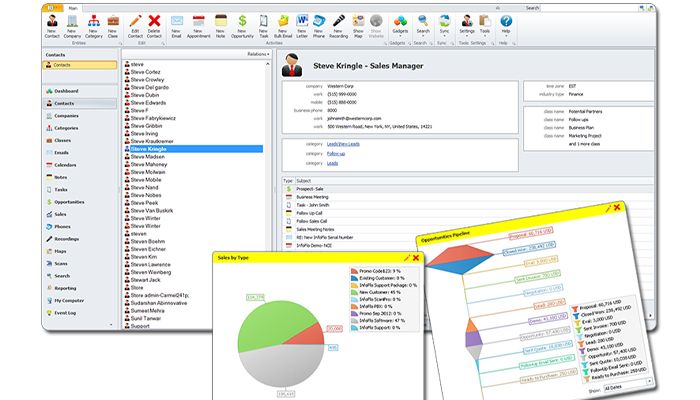700x400 pixels.
Task: Open Maps in the left navigation
Action: pyautogui.click(x=60, y=251)
